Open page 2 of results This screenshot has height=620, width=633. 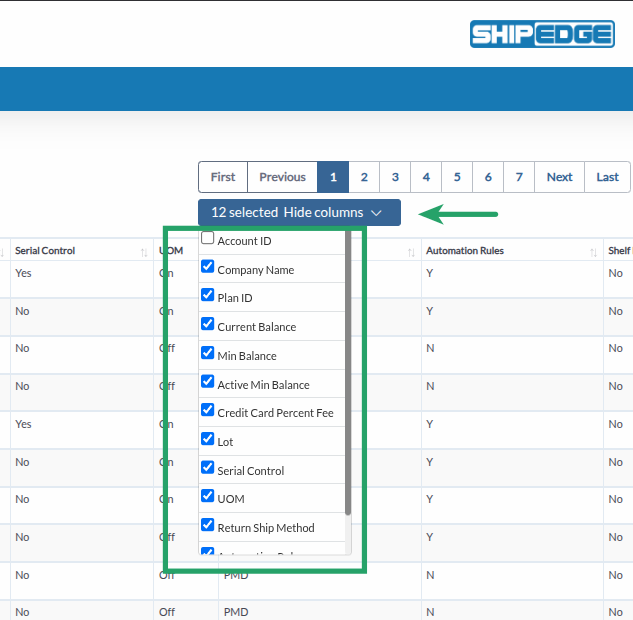pyautogui.click(x=364, y=177)
